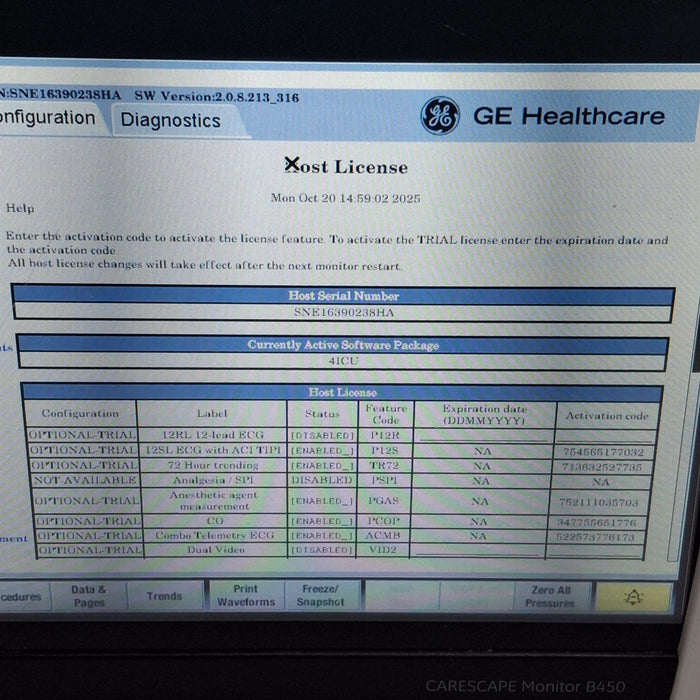The image size is (700, 700).
Task: Click the Analgesia row DISABLED status cell
Action: [x=322, y=480]
